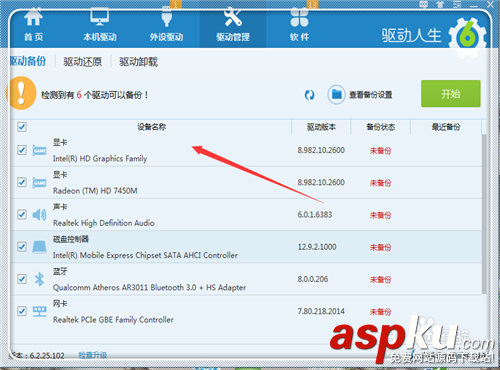Open the 驱动卸载 sub-tab
The image size is (500, 370).
tap(138, 62)
